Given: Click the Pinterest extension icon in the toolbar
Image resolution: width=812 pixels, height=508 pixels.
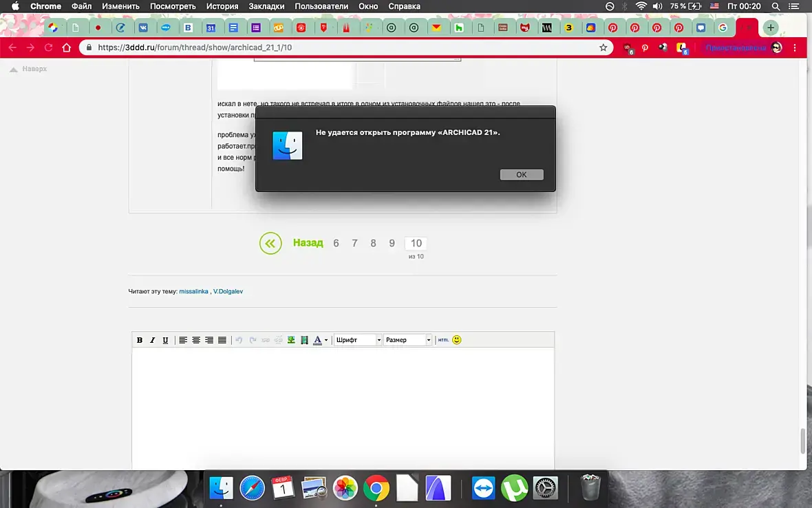Looking at the screenshot, I should coord(645,47).
